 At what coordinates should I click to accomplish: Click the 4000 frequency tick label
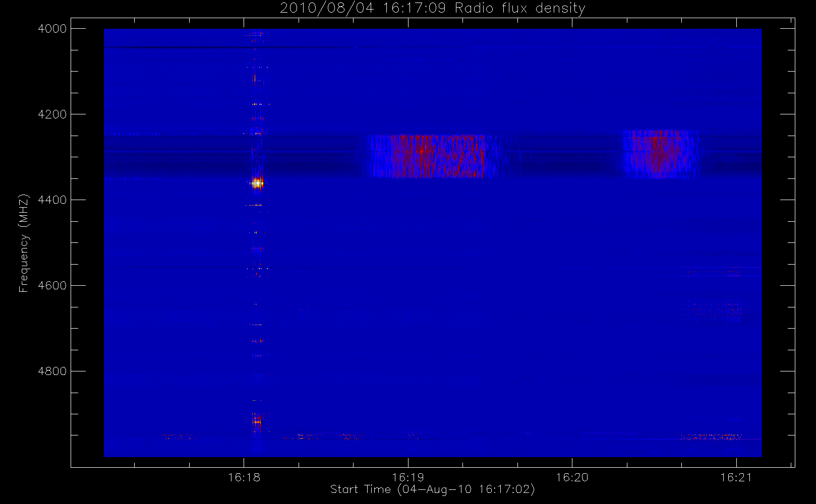pyautogui.click(x=52, y=29)
